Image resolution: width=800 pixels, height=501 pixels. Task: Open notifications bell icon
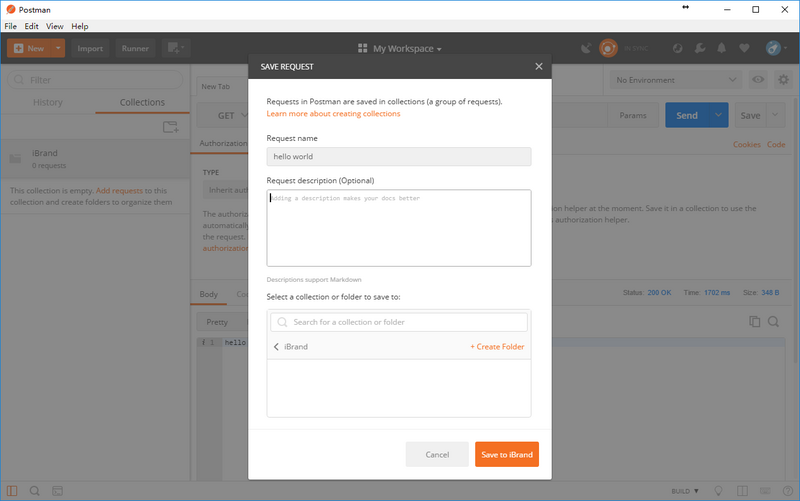coord(721,48)
